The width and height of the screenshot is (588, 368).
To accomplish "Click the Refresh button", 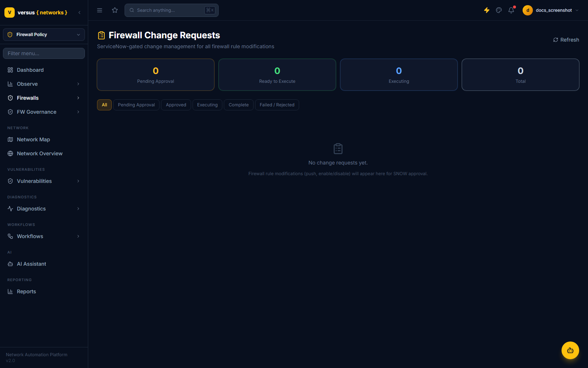I will [x=566, y=40].
